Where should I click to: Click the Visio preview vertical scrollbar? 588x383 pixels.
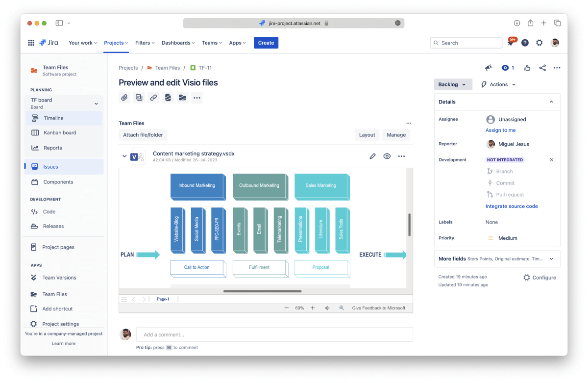pos(410,225)
